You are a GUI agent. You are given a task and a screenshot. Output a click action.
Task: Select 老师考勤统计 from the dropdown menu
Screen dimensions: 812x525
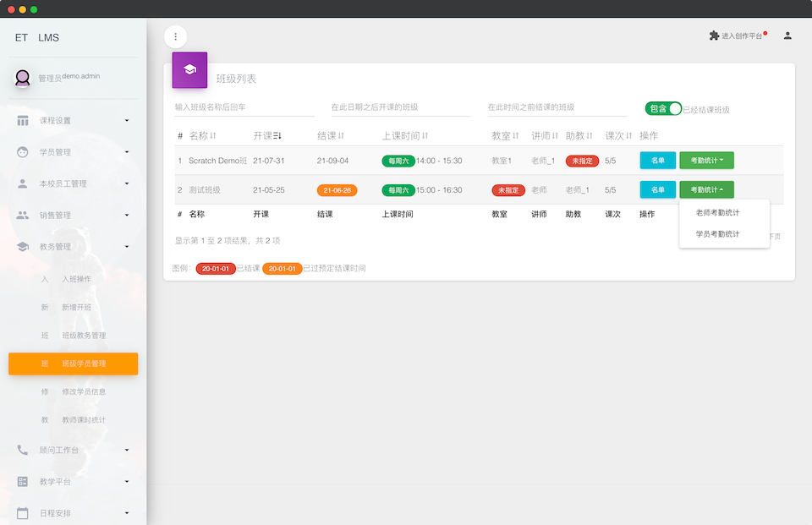click(717, 212)
